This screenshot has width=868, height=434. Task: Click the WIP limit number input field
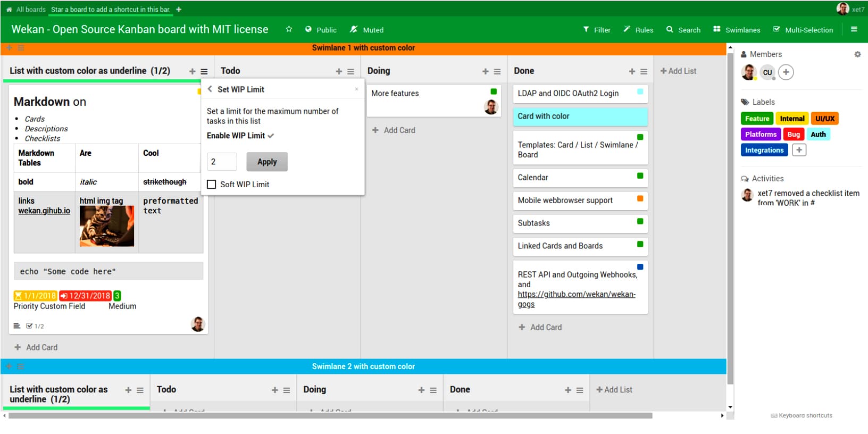(x=222, y=162)
